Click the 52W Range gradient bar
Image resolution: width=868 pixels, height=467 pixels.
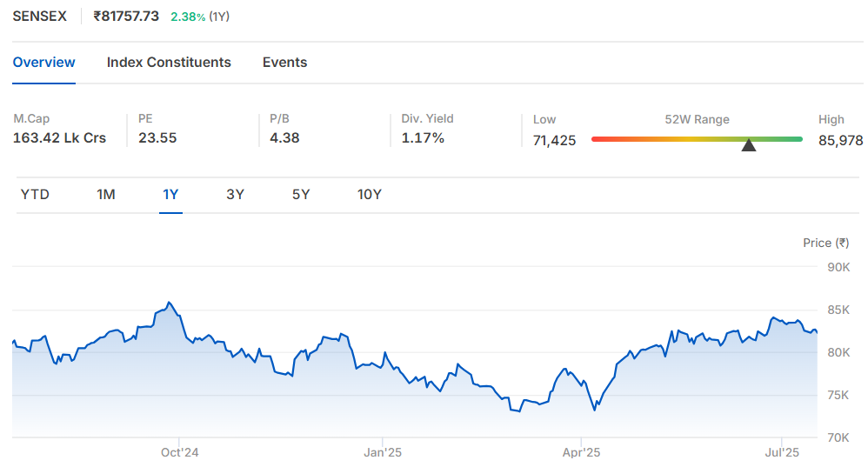pyautogui.click(x=697, y=139)
